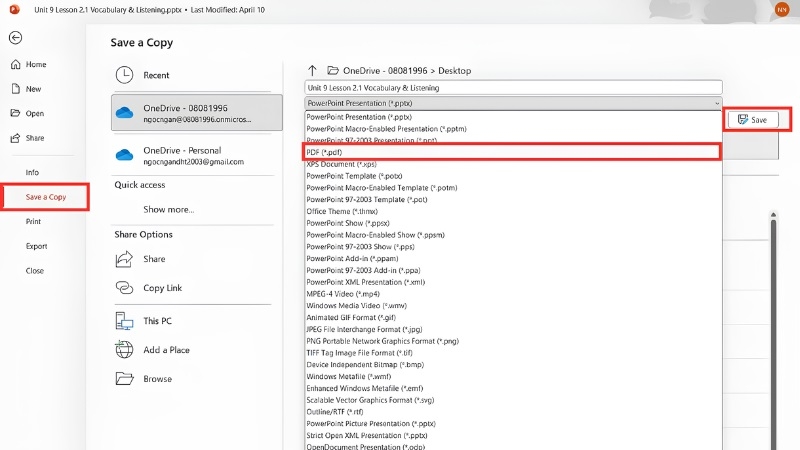
Task: Choose Windows Metafile (*.wmf)
Action: pyautogui.click(x=513, y=376)
